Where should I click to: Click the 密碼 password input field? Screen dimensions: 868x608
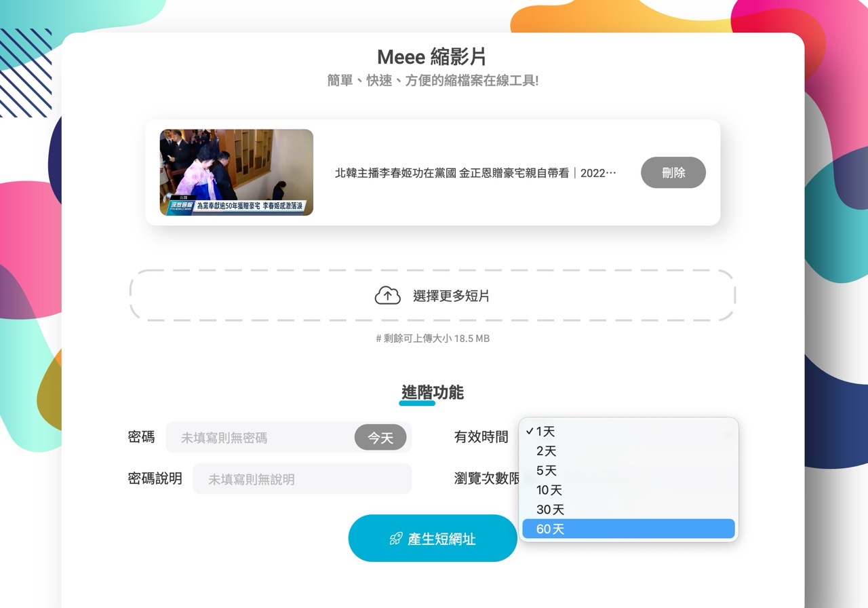(264, 437)
